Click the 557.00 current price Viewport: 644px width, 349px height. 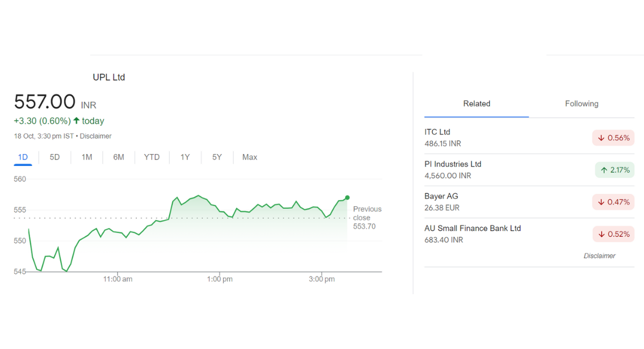coord(45,101)
